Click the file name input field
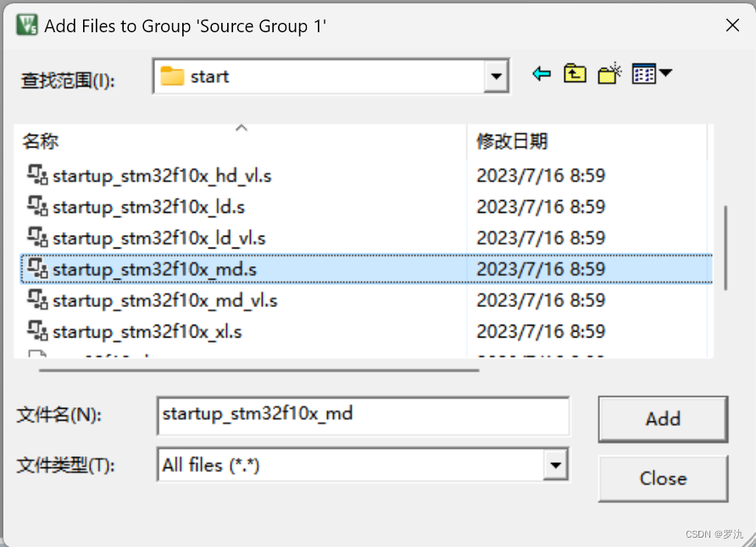The width and height of the screenshot is (756, 547). (363, 416)
